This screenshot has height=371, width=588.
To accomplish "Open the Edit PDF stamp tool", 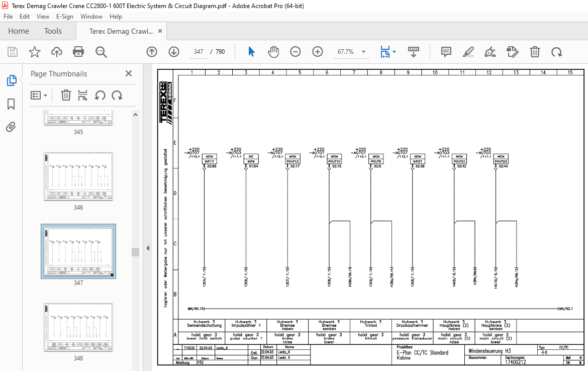I will click(x=512, y=52).
